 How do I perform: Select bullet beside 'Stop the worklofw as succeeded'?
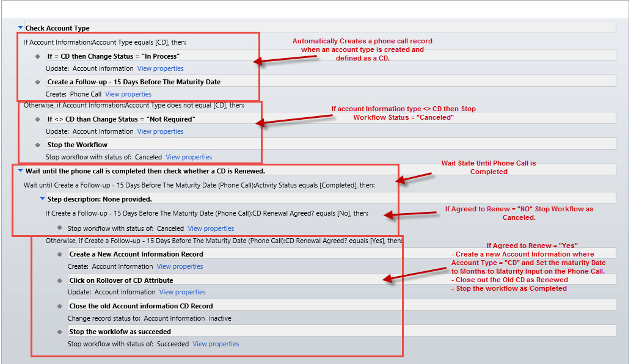tap(59, 332)
